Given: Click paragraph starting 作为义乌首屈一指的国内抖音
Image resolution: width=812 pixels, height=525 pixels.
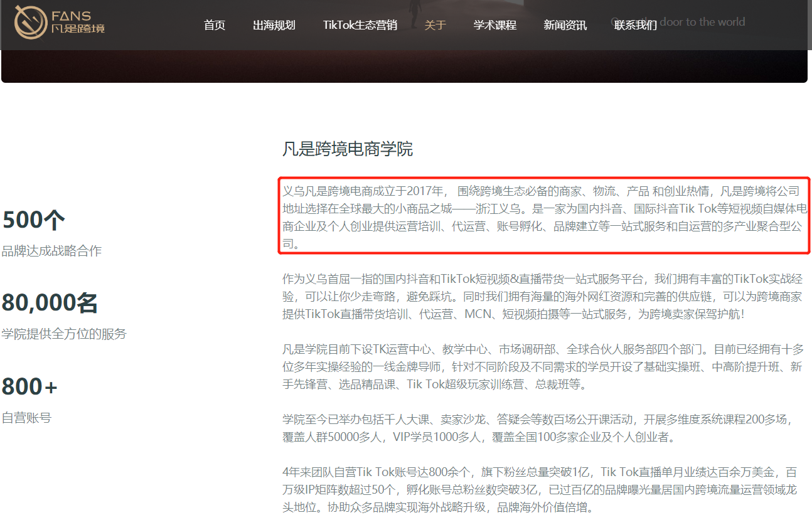Looking at the screenshot, I should (543, 296).
